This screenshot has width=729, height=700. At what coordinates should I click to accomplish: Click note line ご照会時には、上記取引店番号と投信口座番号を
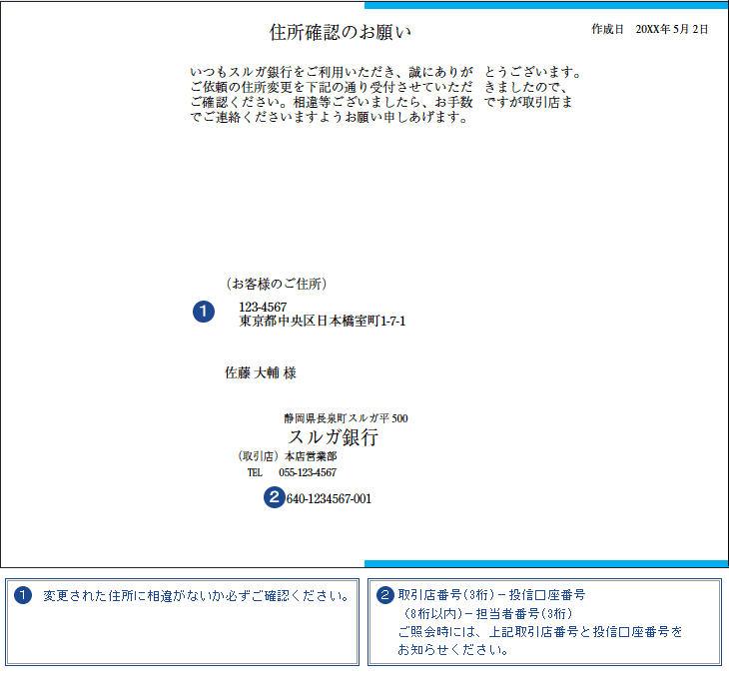pos(540,632)
